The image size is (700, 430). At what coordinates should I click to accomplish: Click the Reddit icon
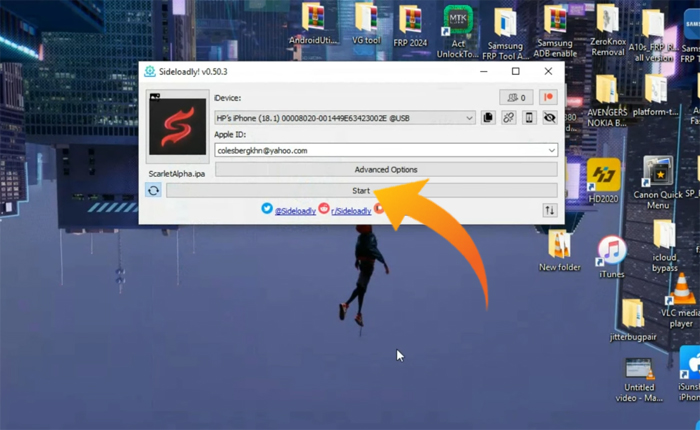click(324, 208)
